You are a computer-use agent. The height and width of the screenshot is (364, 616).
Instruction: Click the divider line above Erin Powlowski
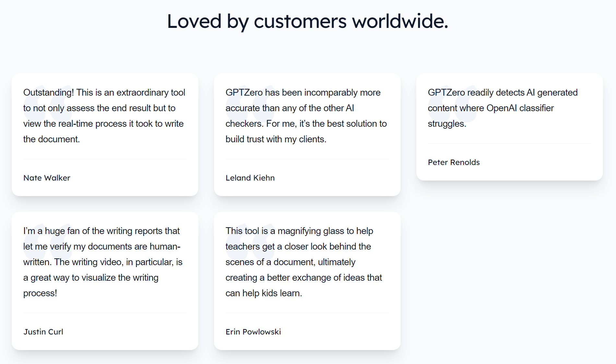307,313
